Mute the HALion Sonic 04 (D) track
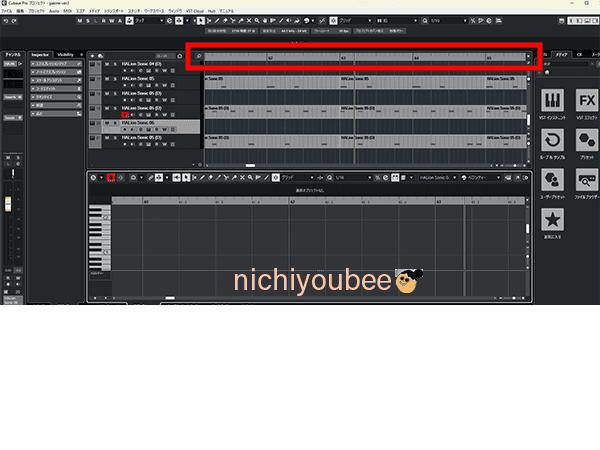This screenshot has height=450, width=600. coord(106,65)
